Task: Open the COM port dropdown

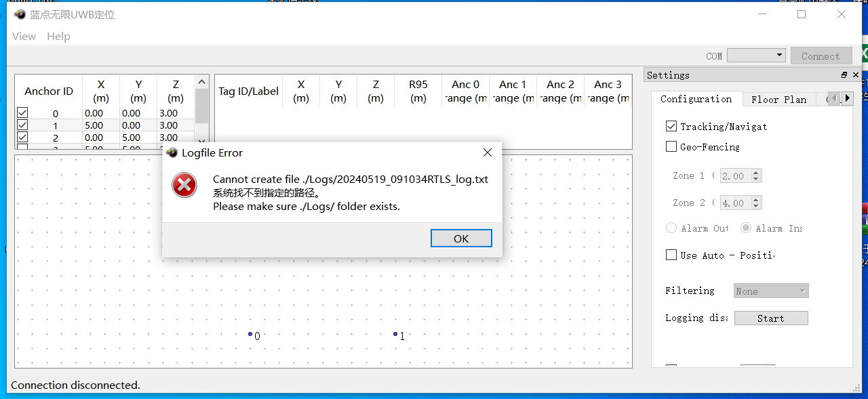Action: coord(756,56)
